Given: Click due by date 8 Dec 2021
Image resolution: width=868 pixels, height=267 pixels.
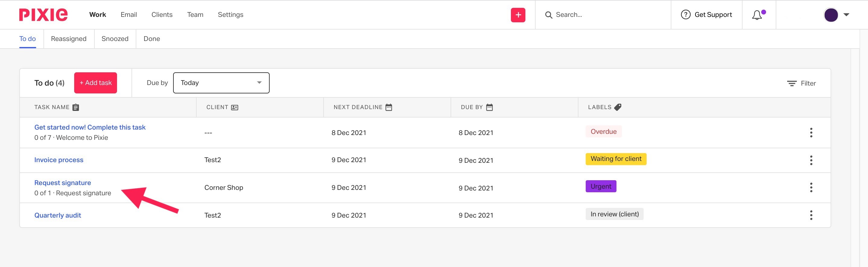Looking at the screenshot, I should click(475, 133).
